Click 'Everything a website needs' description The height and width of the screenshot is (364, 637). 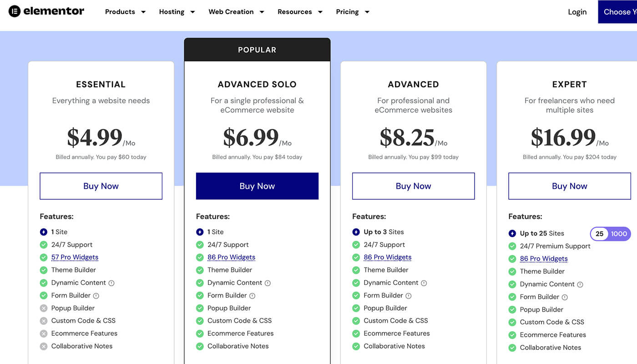pyautogui.click(x=101, y=101)
